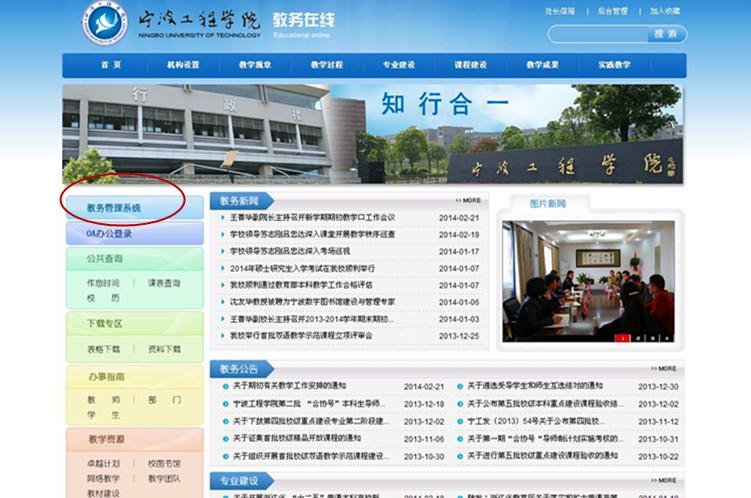This screenshot has width=751, height=498.
Task: Click the 加入收藏 link at top
Action: 664,11
